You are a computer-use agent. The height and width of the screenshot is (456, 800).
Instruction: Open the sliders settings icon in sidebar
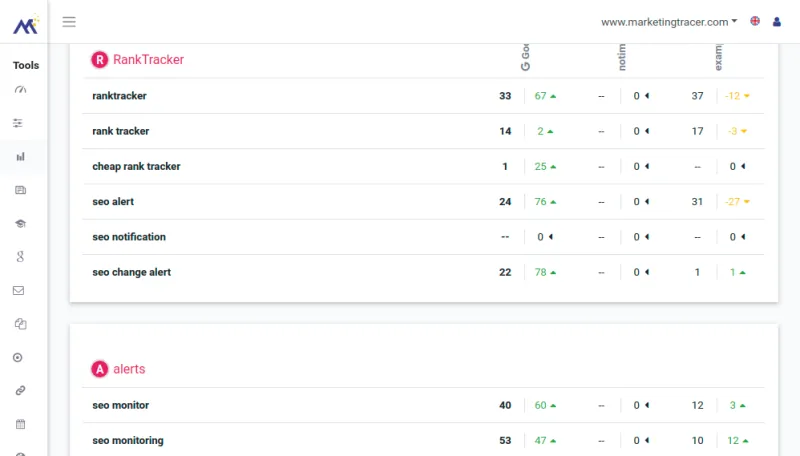(18, 123)
